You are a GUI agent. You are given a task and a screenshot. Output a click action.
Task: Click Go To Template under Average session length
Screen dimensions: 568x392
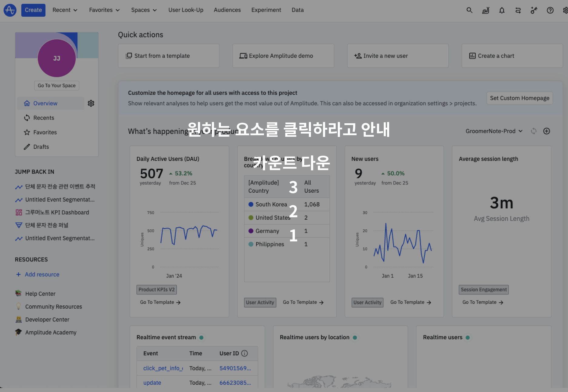click(483, 302)
